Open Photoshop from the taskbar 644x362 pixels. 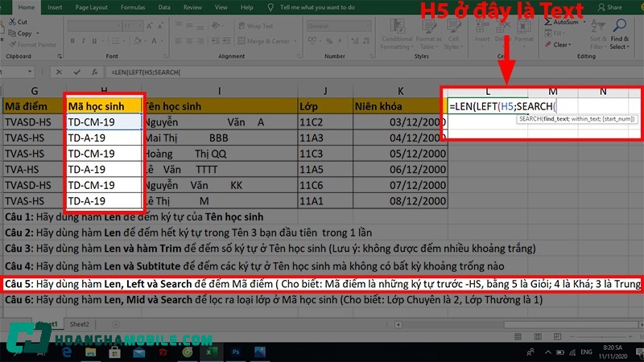click(x=235, y=352)
